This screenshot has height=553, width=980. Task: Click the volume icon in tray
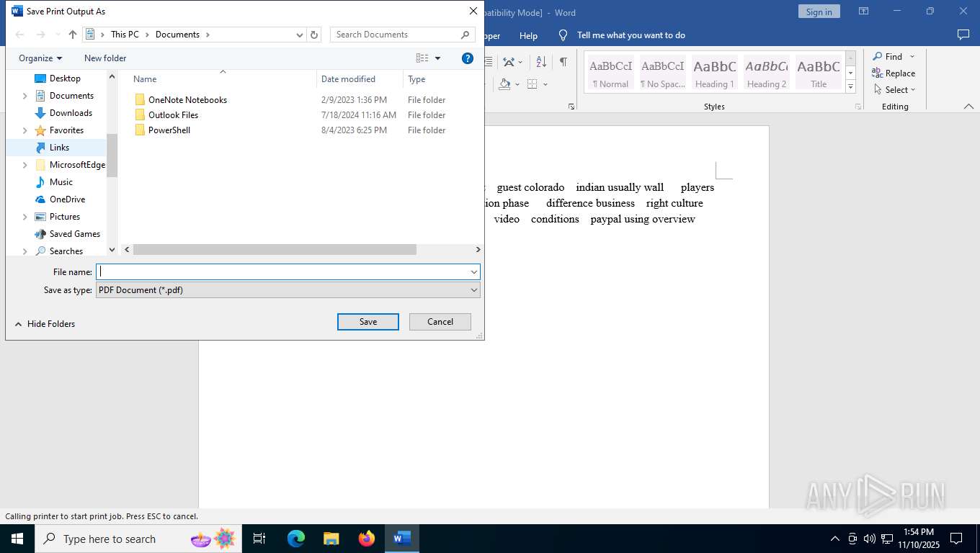869,539
